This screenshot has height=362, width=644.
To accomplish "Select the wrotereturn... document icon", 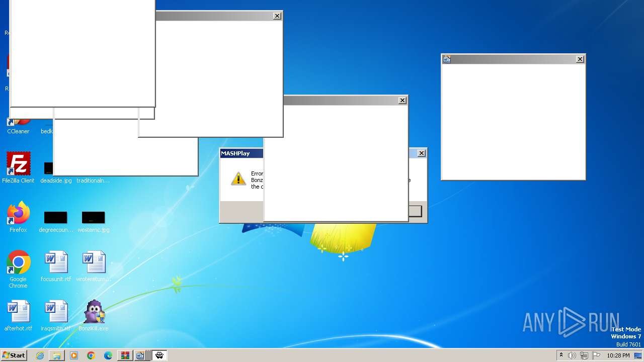I will click(94, 266).
